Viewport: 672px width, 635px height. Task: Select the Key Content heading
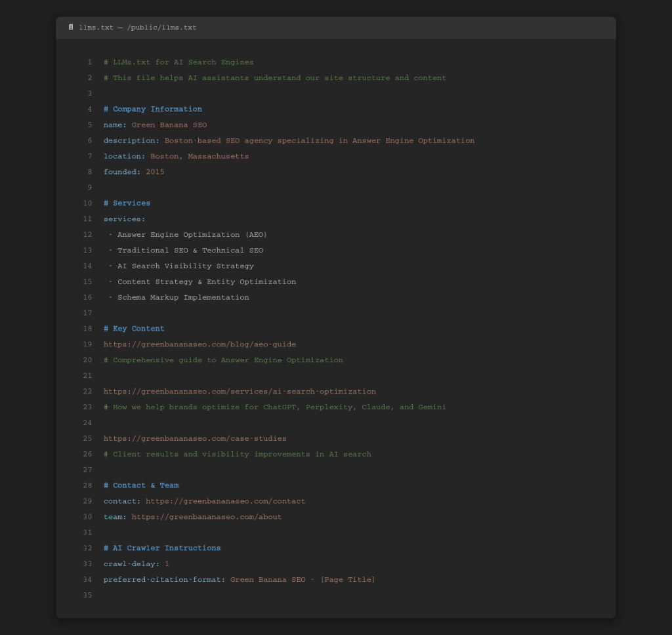coord(134,328)
